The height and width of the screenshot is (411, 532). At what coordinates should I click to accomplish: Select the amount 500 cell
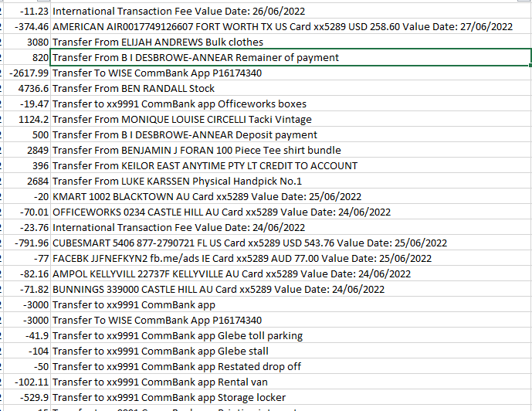27,134
